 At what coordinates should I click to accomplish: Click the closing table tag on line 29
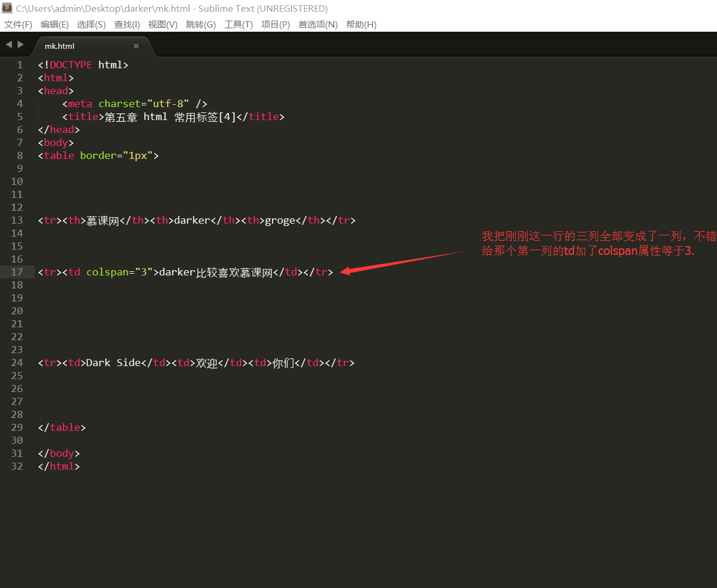point(62,427)
